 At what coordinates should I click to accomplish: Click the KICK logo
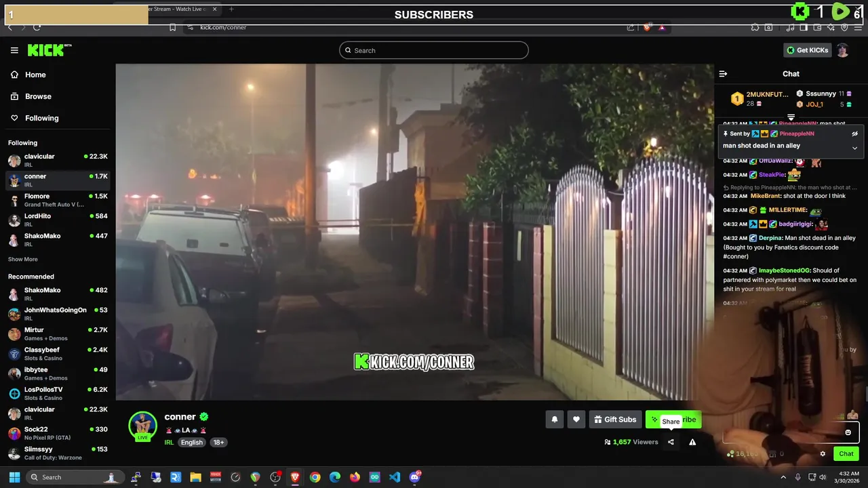click(49, 50)
